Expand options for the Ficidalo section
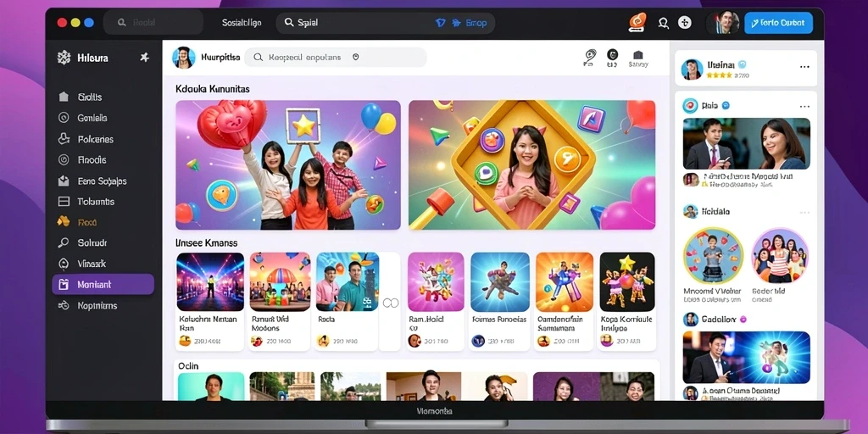Image resolution: width=868 pixels, height=434 pixels. point(804,212)
